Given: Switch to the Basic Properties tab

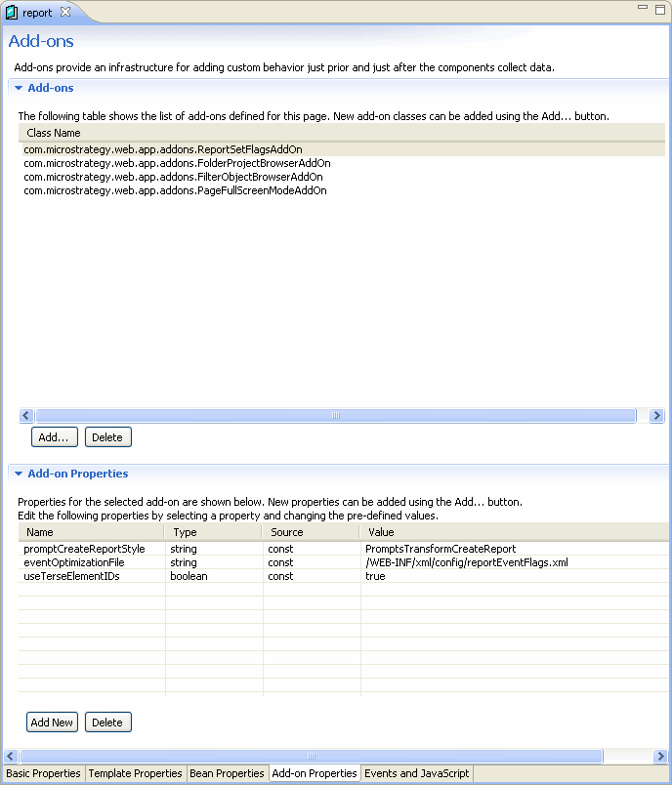Looking at the screenshot, I should click(43, 773).
